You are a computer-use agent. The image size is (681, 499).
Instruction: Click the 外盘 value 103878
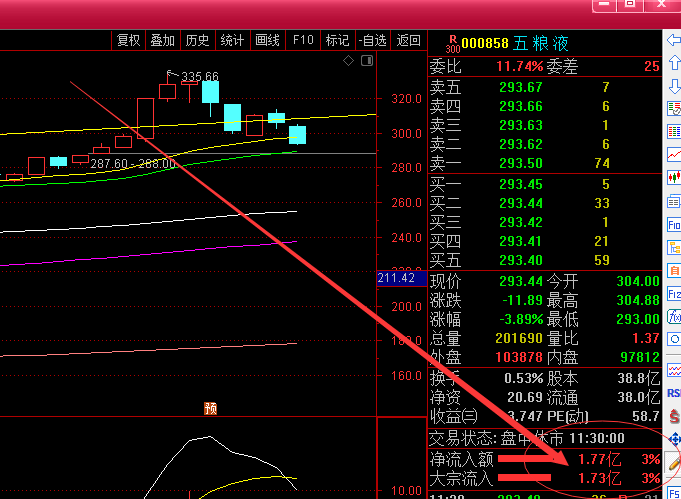coord(519,357)
